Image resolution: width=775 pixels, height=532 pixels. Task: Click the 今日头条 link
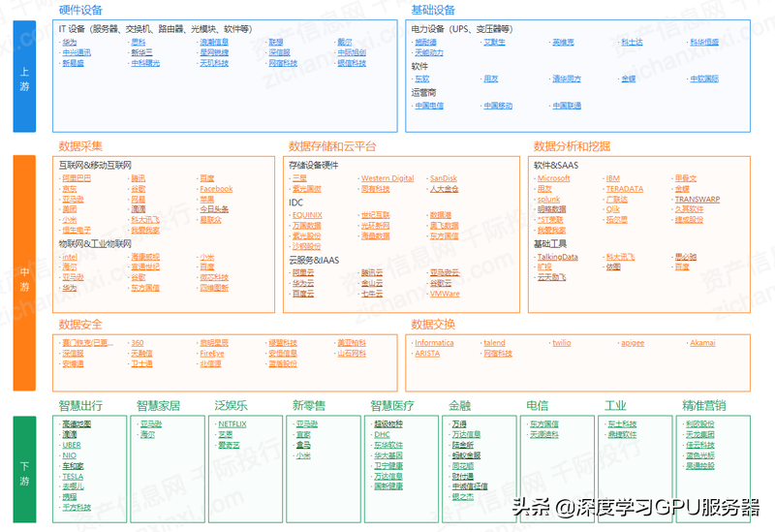click(x=214, y=209)
